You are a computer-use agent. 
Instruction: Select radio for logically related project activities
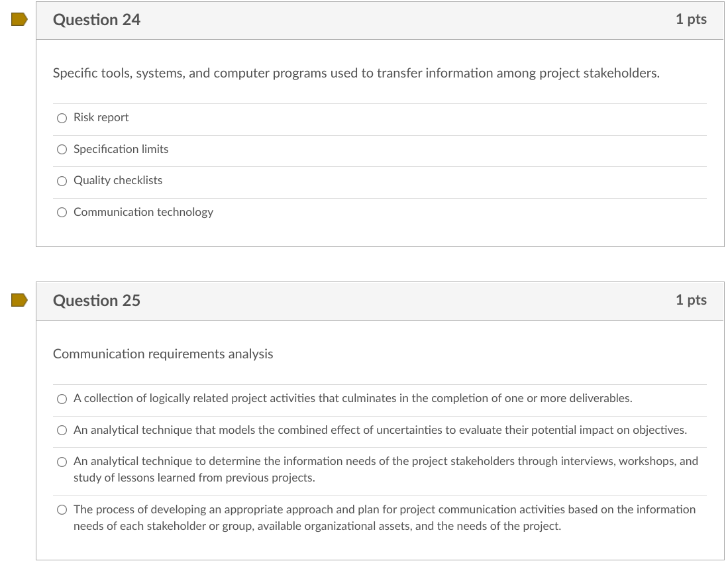click(x=62, y=399)
